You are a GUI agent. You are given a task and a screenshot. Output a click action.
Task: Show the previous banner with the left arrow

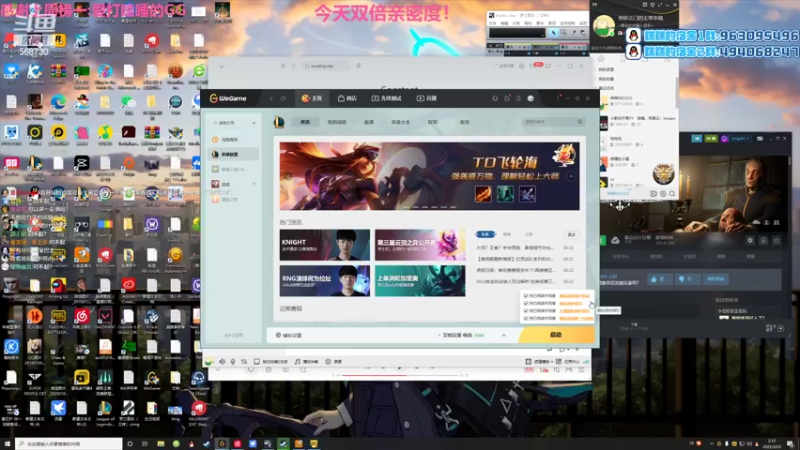click(x=288, y=177)
